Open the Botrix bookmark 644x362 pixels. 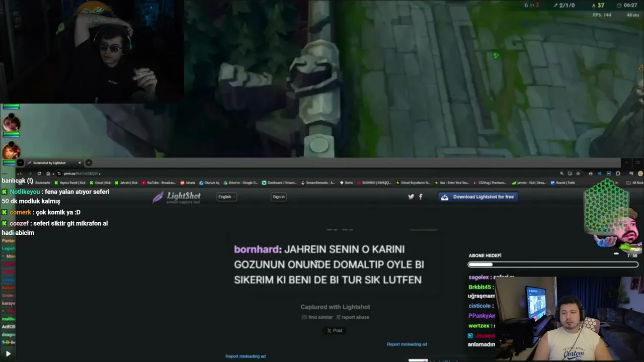(x=346, y=183)
